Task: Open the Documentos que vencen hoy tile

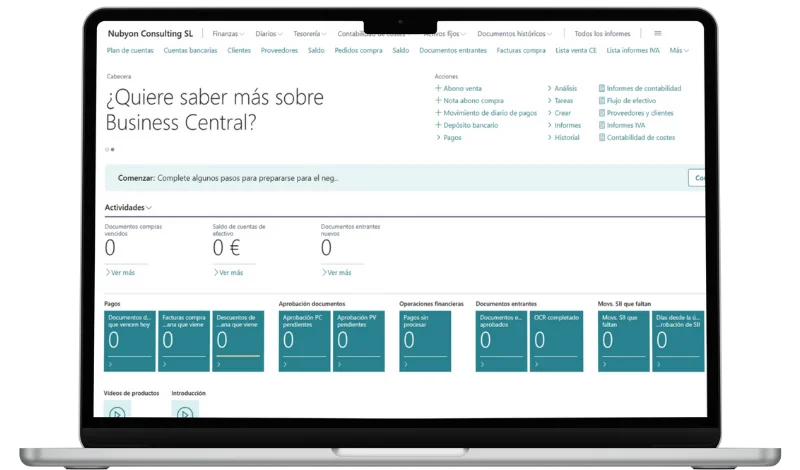Action: tap(130, 341)
